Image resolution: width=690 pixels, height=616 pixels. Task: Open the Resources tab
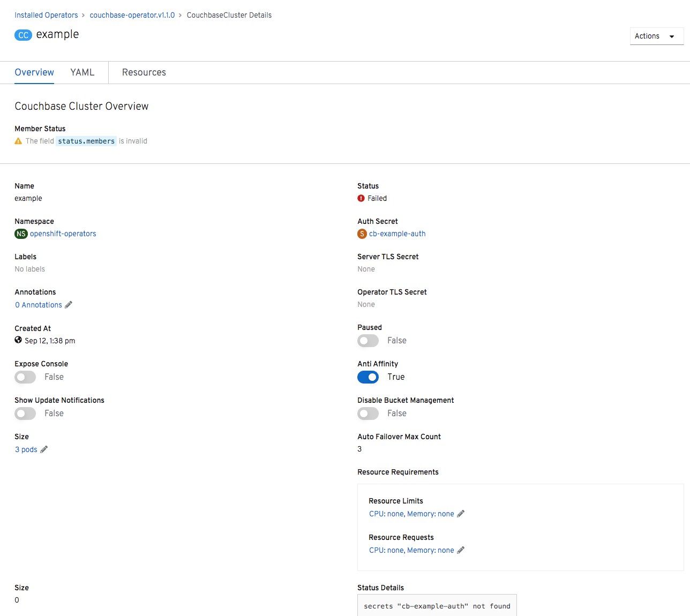pyautogui.click(x=144, y=72)
